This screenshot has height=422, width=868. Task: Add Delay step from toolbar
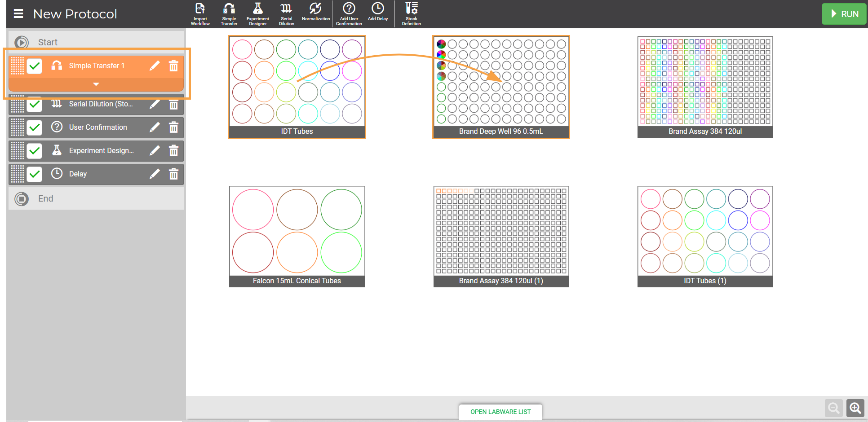[378, 12]
